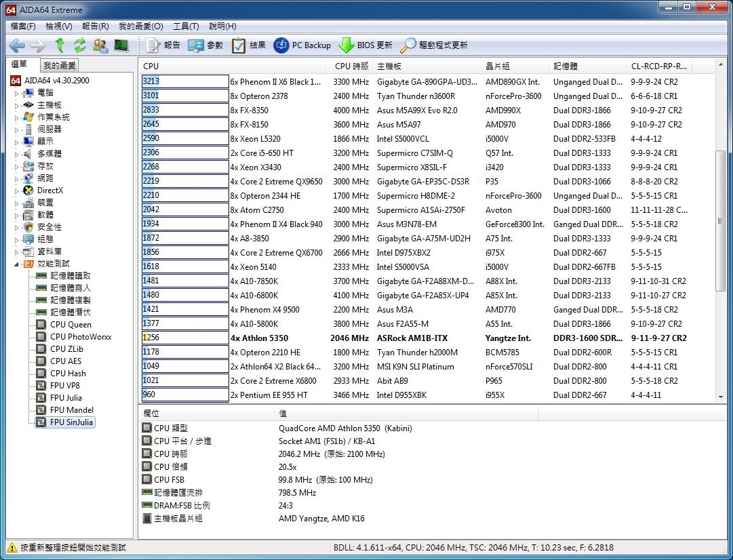Screen dimensions: 733x560
Task: Click the Forward arrow toolbar icon
Action: (x=38, y=45)
